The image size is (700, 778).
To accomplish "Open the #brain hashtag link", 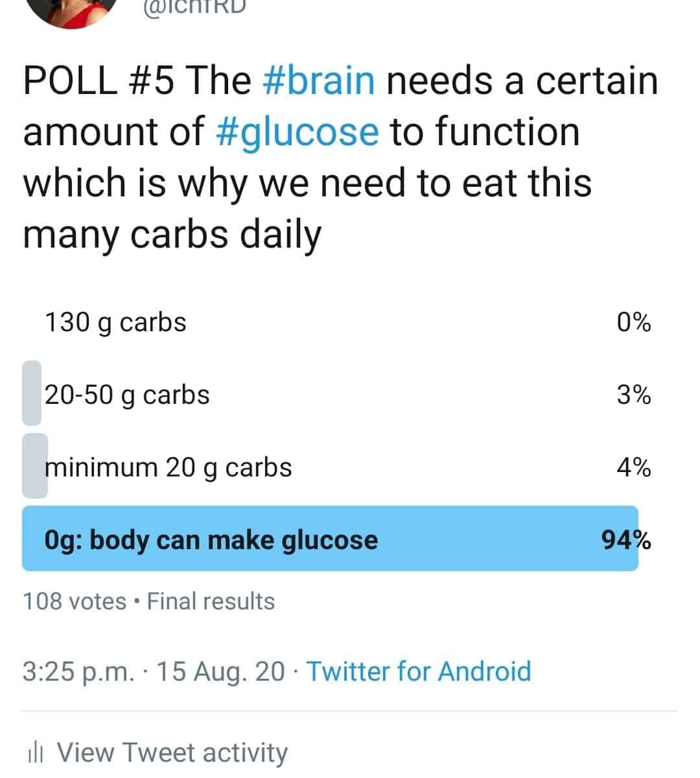I will pos(319,81).
